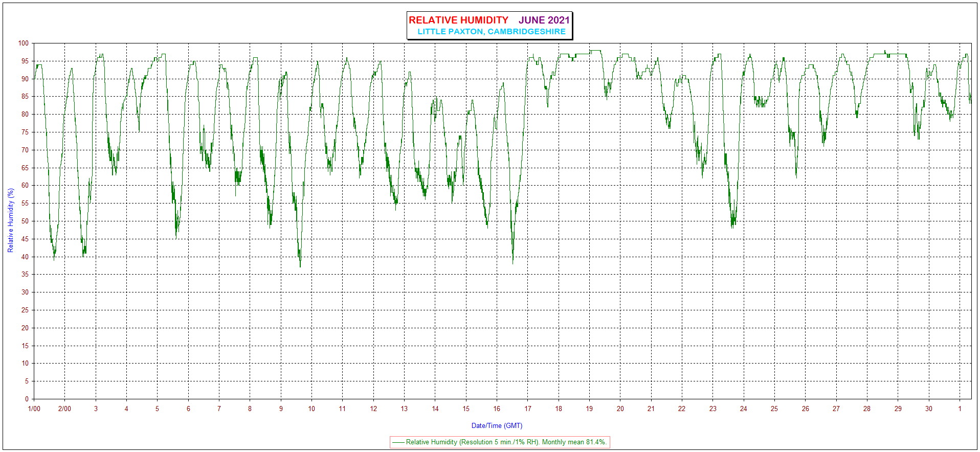Click the '1/00' x-axis date label
This screenshot has width=980, height=452.
coord(34,409)
